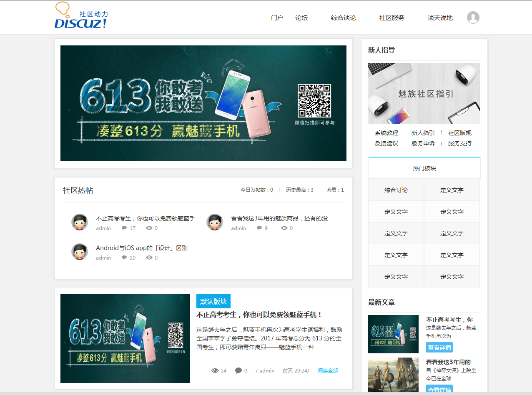Click / admin author link in article footer

[x=265, y=370]
